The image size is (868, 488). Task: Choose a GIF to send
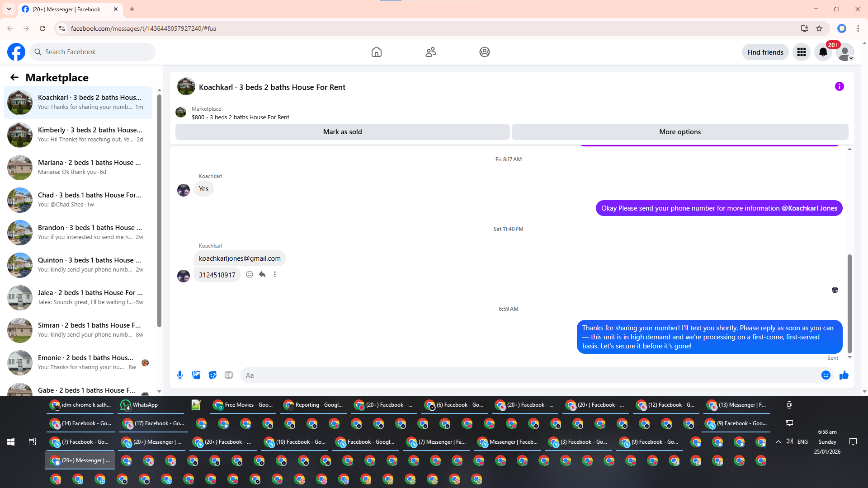[x=229, y=375]
